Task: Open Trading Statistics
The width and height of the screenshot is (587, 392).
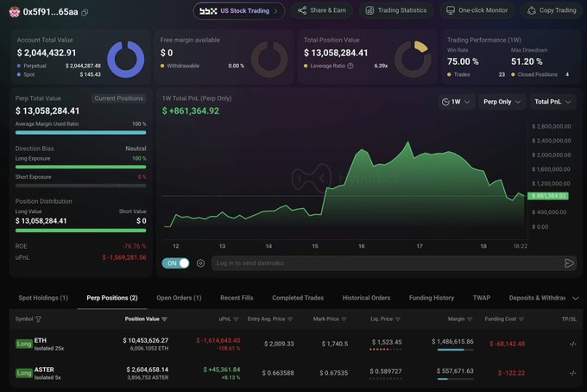Action: click(x=396, y=10)
